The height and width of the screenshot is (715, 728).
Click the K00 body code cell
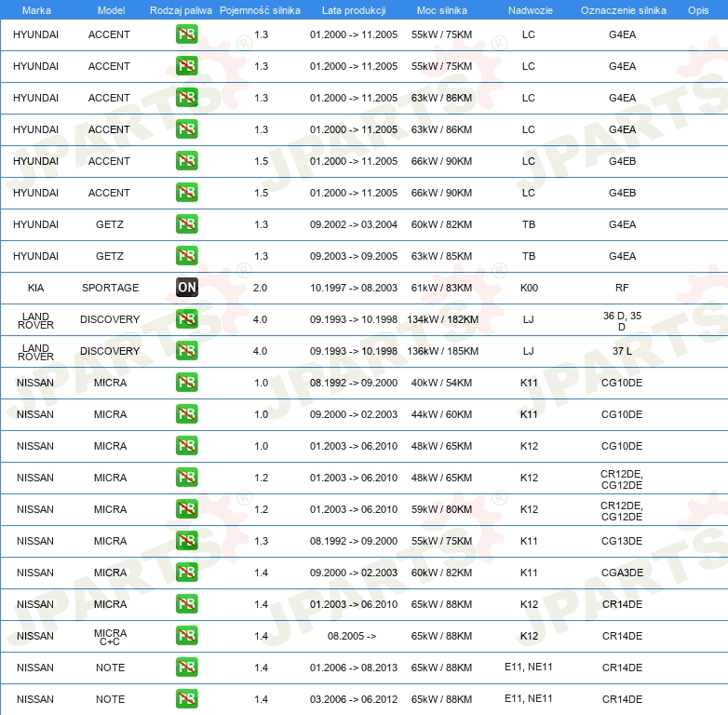(529, 288)
